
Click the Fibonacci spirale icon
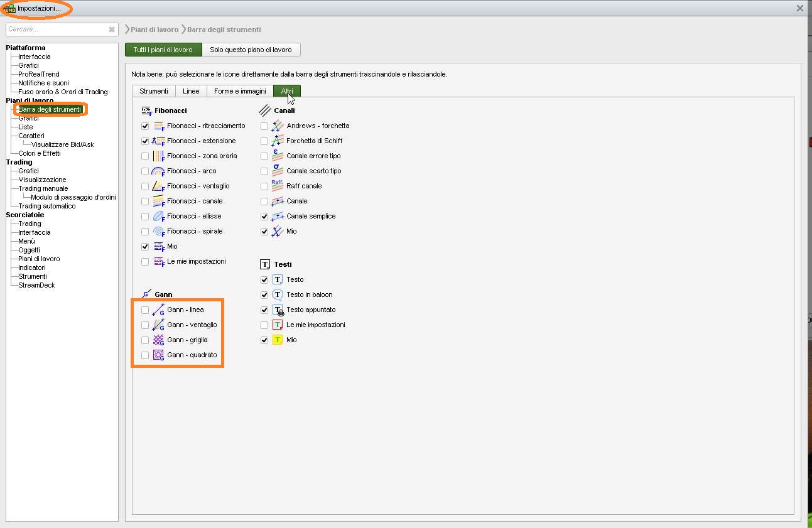(159, 231)
